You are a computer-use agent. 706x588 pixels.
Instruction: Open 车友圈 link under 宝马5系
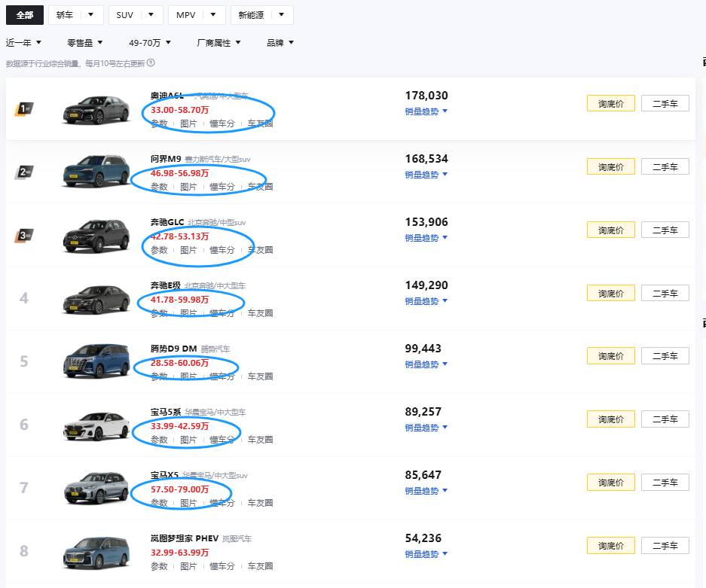260,440
